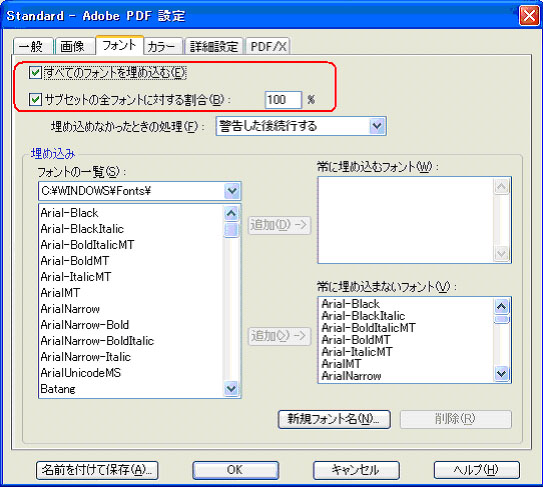Click down arrow of font list scrollbar
Image resolution: width=543 pixels, height=487 pixels.
[x=231, y=389]
